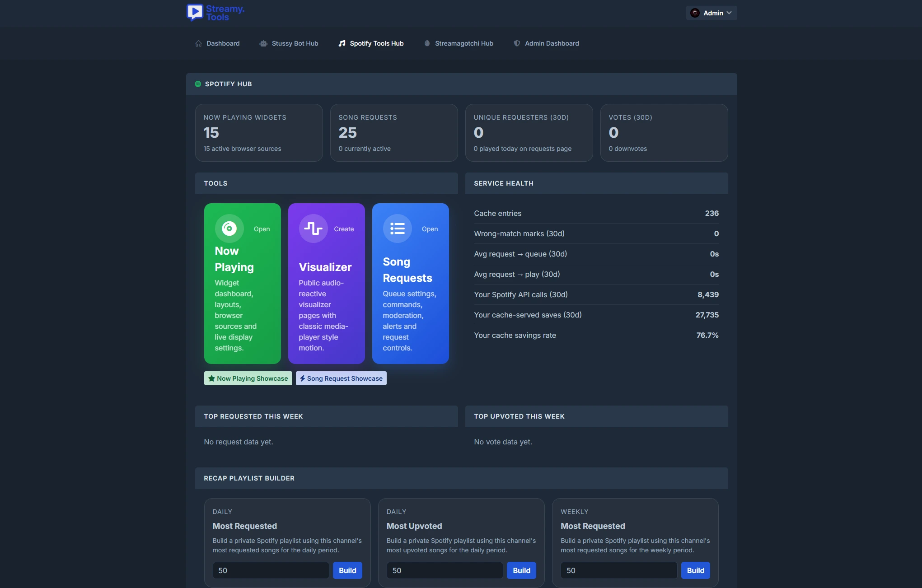Click the Song Requests stat card showing 25
Viewport: 922px width, 588px height.
coord(394,133)
